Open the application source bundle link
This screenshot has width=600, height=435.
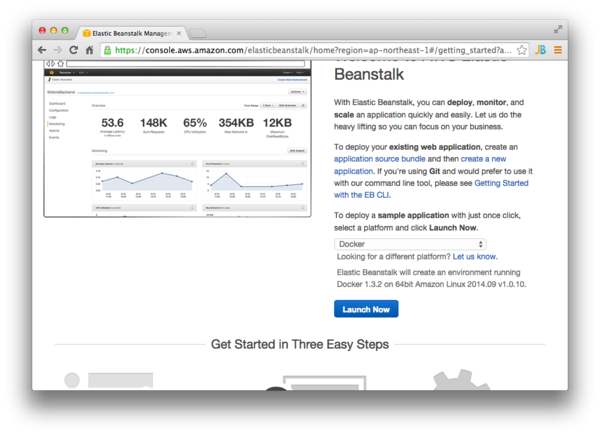click(x=379, y=159)
